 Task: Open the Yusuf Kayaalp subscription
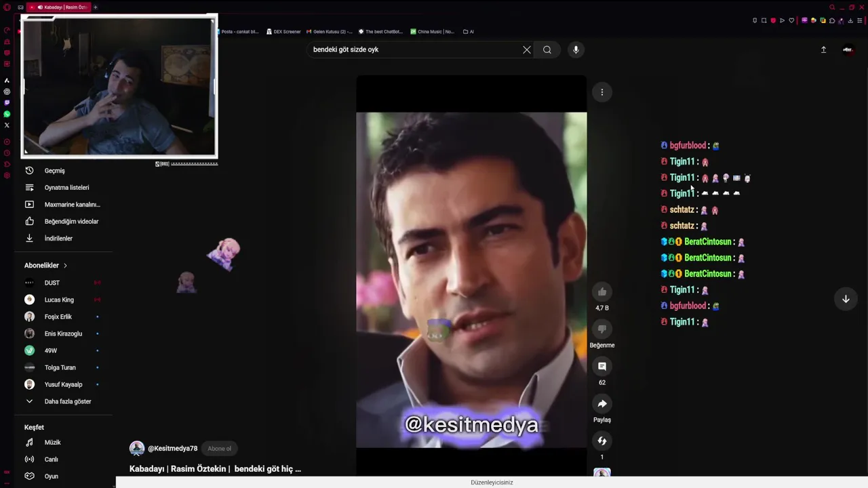[x=64, y=384]
